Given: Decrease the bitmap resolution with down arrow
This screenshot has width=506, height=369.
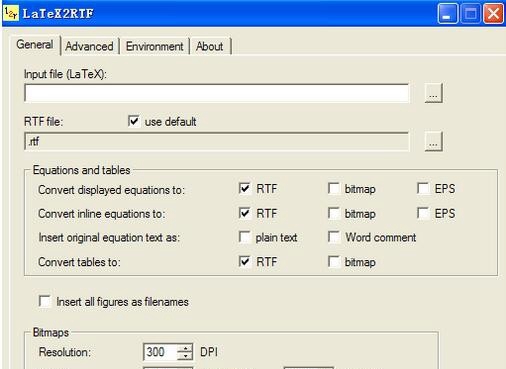Looking at the screenshot, I should [185, 356].
